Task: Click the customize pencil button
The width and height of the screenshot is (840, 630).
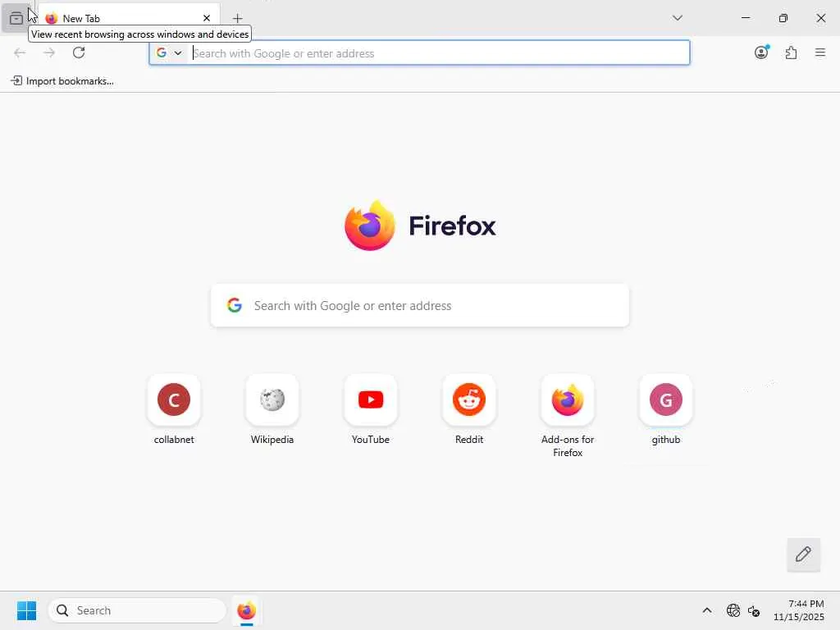Action: [x=804, y=555]
